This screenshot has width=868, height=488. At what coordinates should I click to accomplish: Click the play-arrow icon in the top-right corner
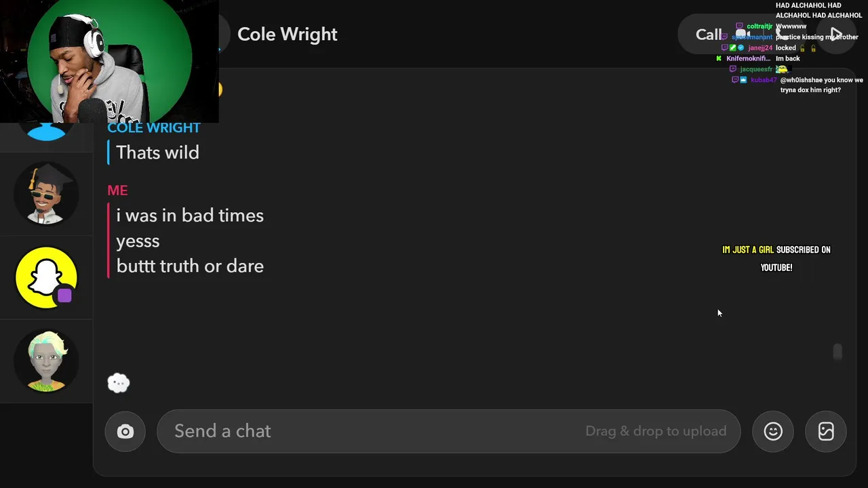point(836,35)
